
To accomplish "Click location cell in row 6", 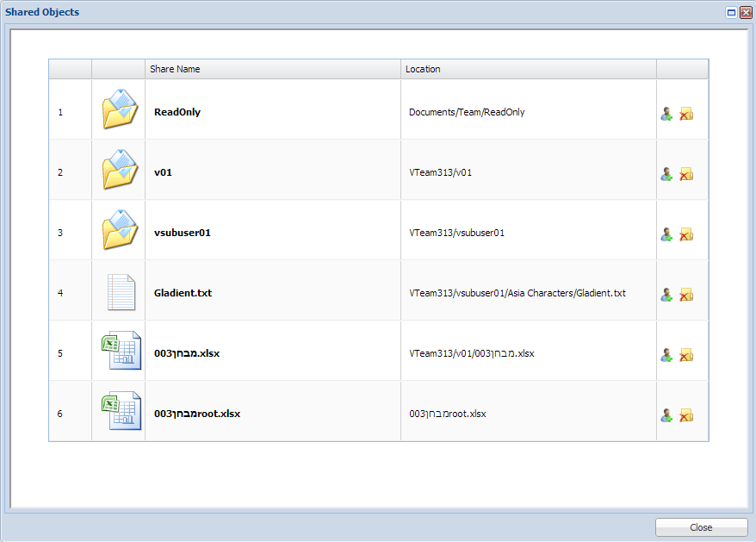I will point(528,411).
